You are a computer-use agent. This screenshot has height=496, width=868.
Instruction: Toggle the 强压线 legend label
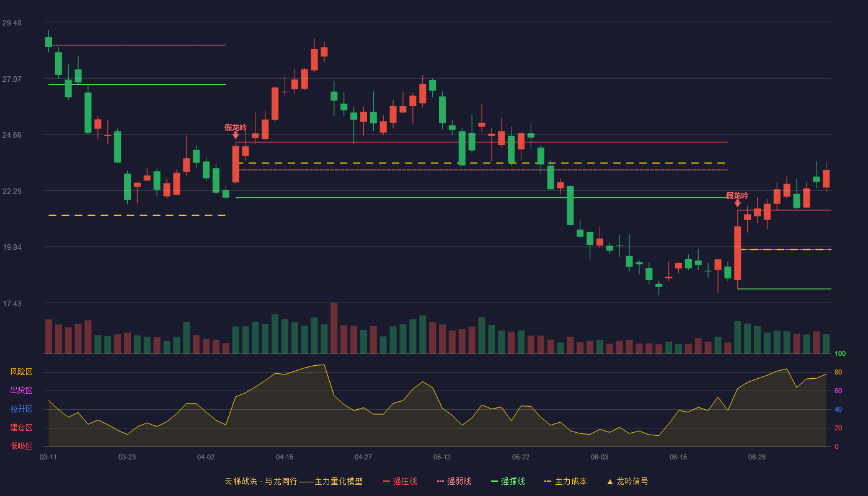[405, 481]
